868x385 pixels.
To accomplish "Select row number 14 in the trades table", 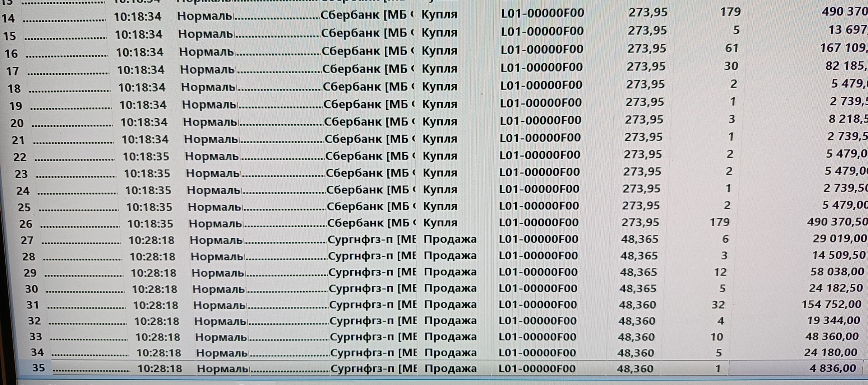I will pos(8,18).
